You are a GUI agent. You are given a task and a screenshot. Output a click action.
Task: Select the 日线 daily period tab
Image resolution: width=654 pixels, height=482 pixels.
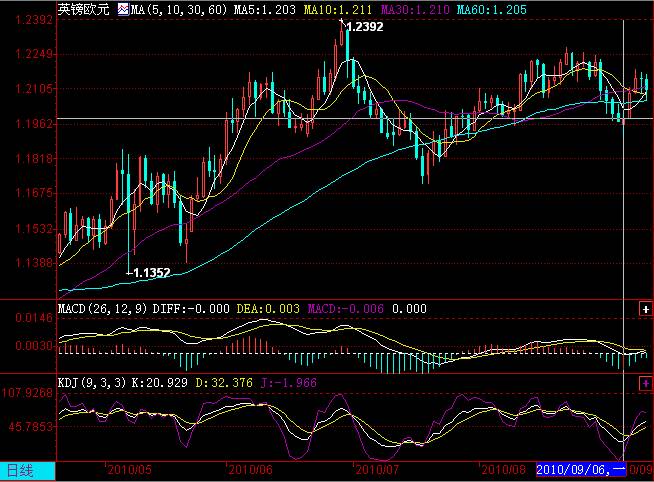(x=28, y=471)
